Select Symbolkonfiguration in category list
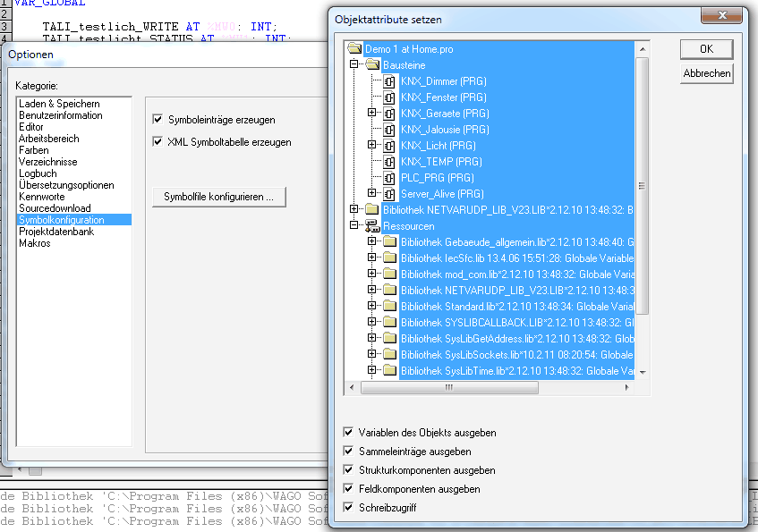The image size is (758, 532). click(61, 220)
